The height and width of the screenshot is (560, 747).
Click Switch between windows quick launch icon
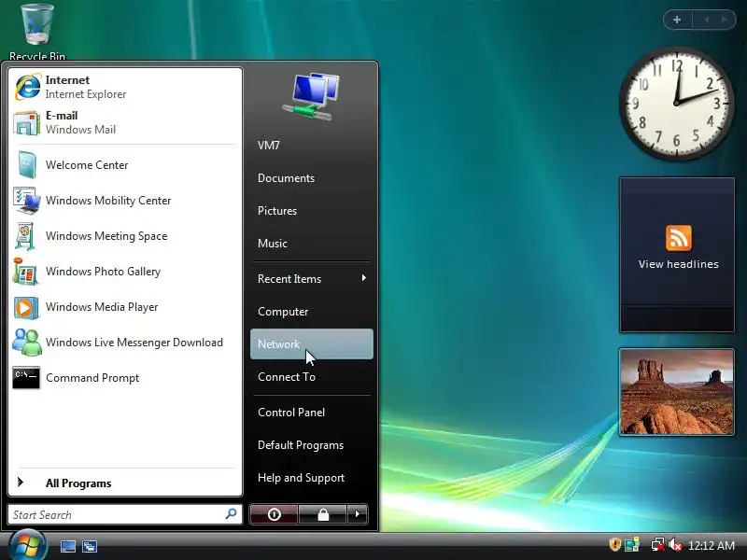click(90, 546)
